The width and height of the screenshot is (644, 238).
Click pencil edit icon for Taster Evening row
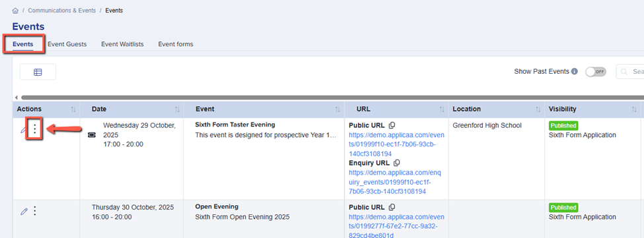[23, 129]
